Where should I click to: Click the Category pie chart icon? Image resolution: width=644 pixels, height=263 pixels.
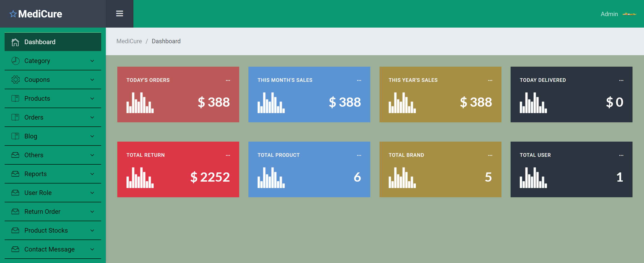[15, 61]
